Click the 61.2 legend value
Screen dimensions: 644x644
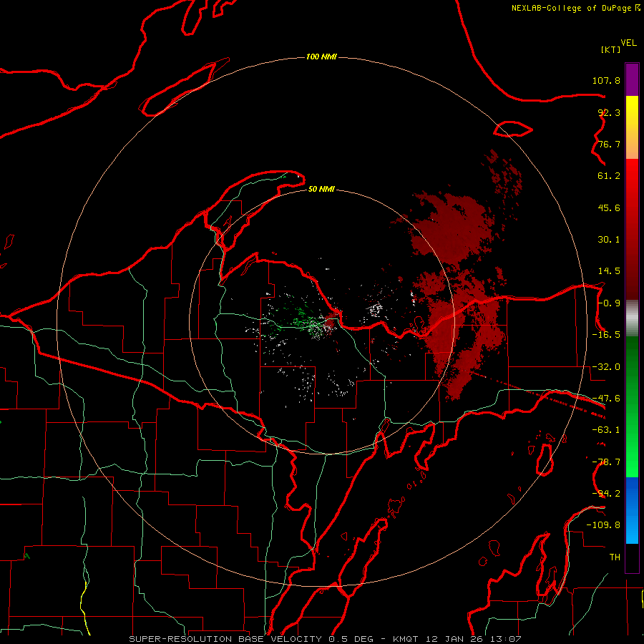pyautogui.click(x=609, y=176)
